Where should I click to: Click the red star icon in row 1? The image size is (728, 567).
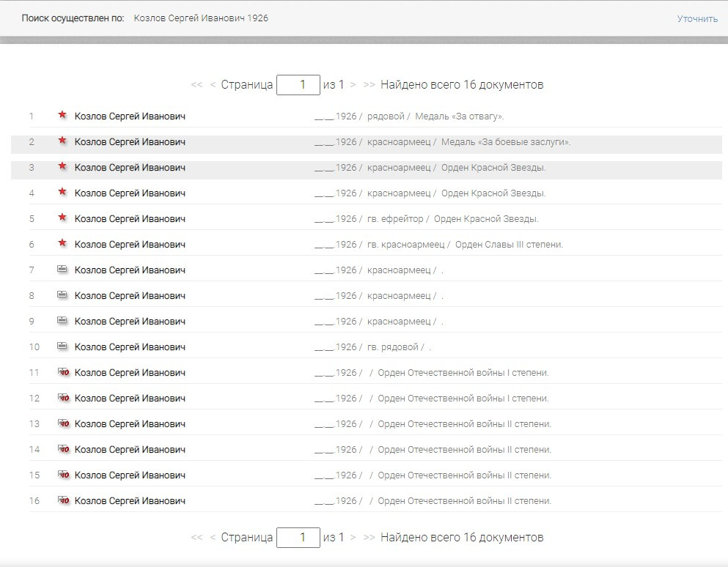62,116
